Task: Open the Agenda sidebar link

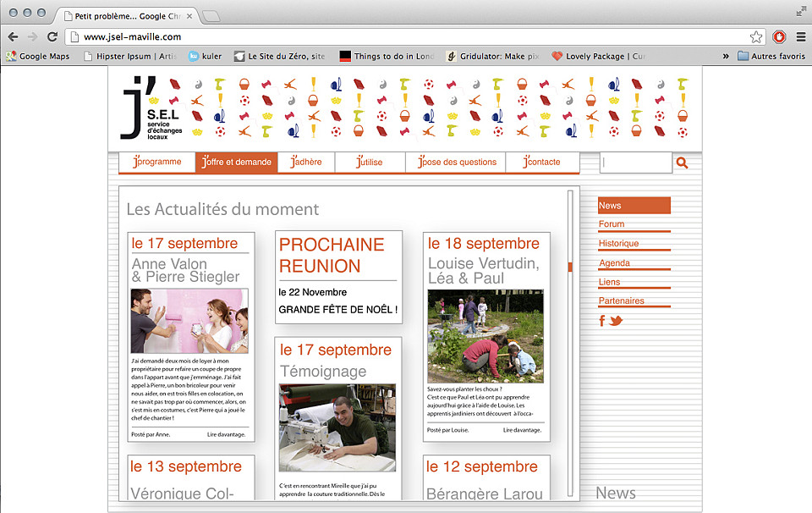Action: point(614,262)
